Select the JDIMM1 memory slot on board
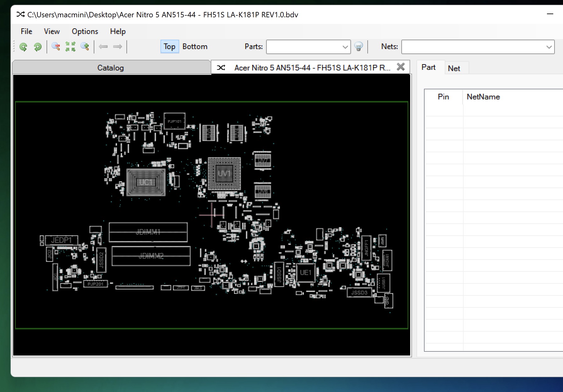 (x=148, y=232)
